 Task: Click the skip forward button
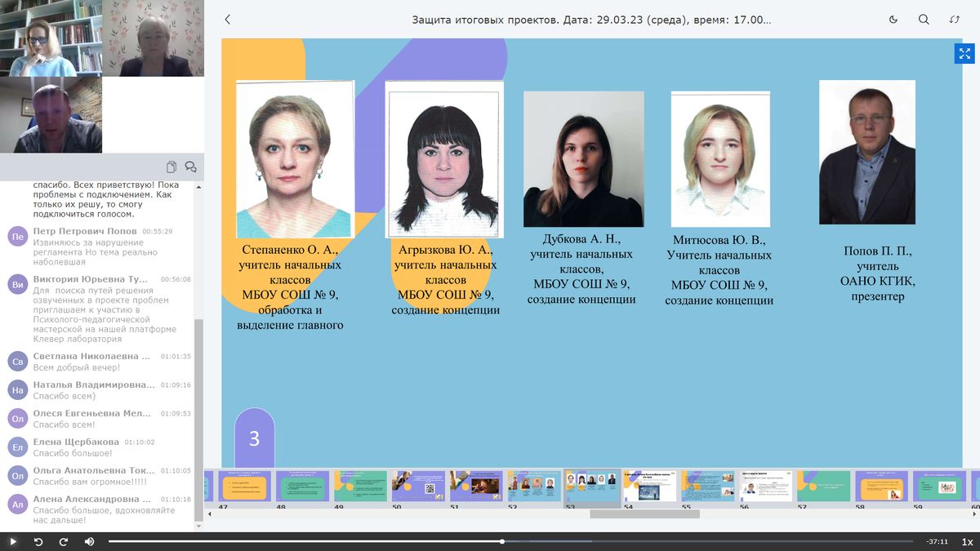click(64, 541)
